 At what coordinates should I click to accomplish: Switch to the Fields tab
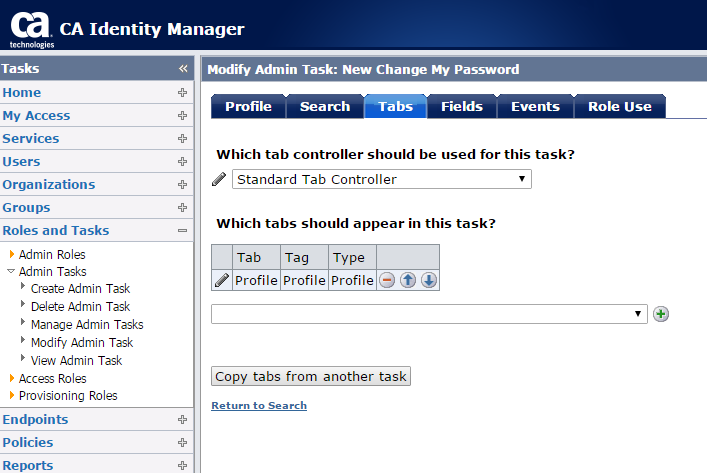pos(461,107)
